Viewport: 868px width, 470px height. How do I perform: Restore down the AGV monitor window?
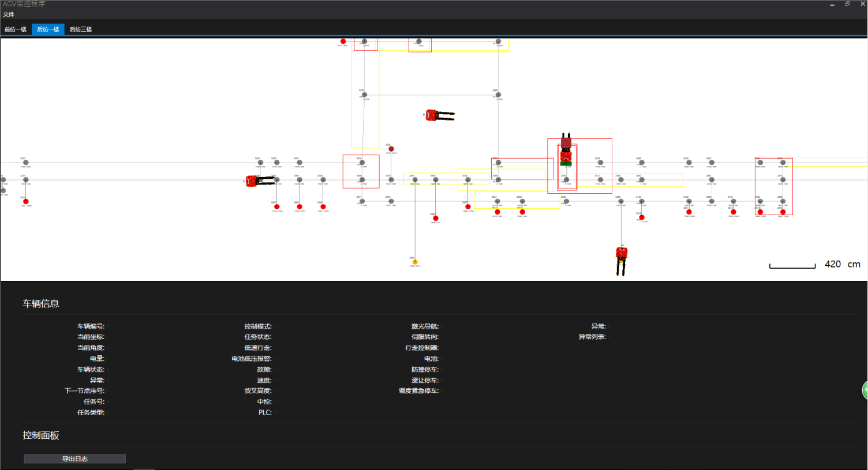847,4
